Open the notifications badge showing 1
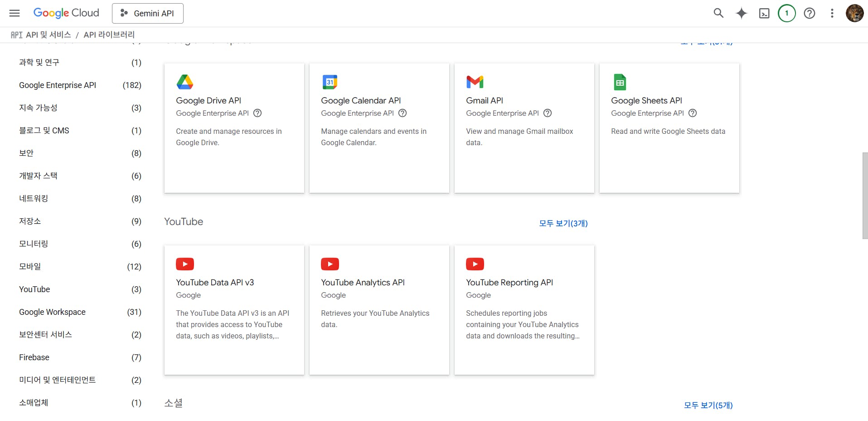This screenshot has width=868, height=421. click(787, 13)
